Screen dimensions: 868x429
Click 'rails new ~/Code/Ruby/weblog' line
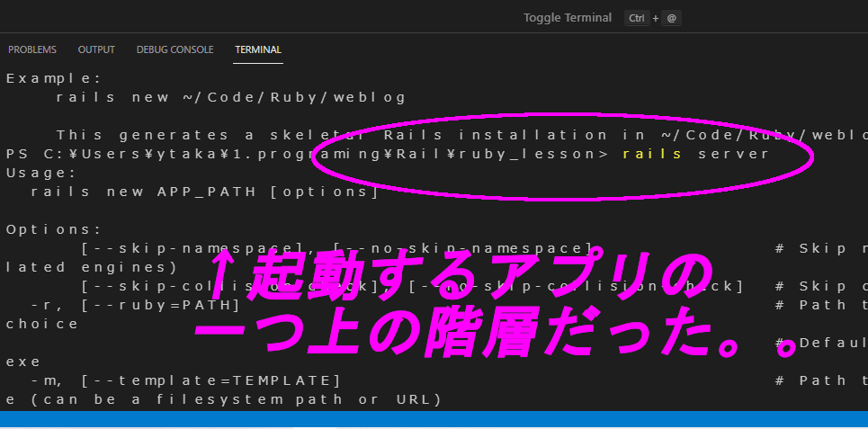point(231,97)
